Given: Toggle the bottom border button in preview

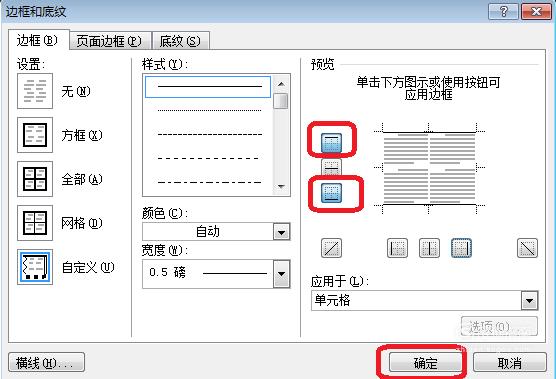Looking at the screenshot, I should (331, 193).
